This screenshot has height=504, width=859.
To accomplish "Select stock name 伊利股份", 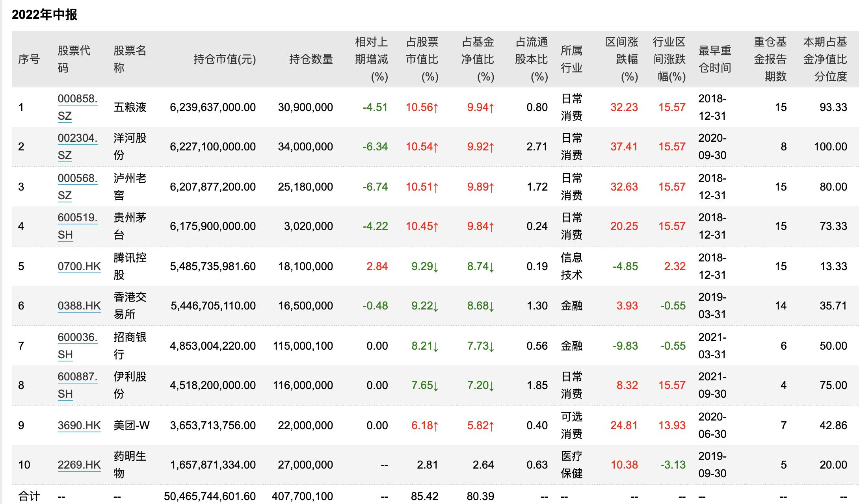I will pos(130,385).
